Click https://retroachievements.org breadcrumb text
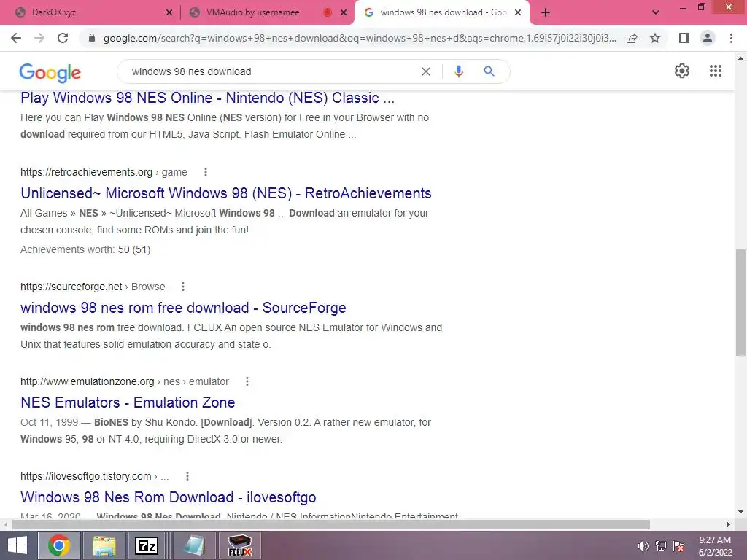This screenshot has width=747, height=560. click(x=86, y=172)
